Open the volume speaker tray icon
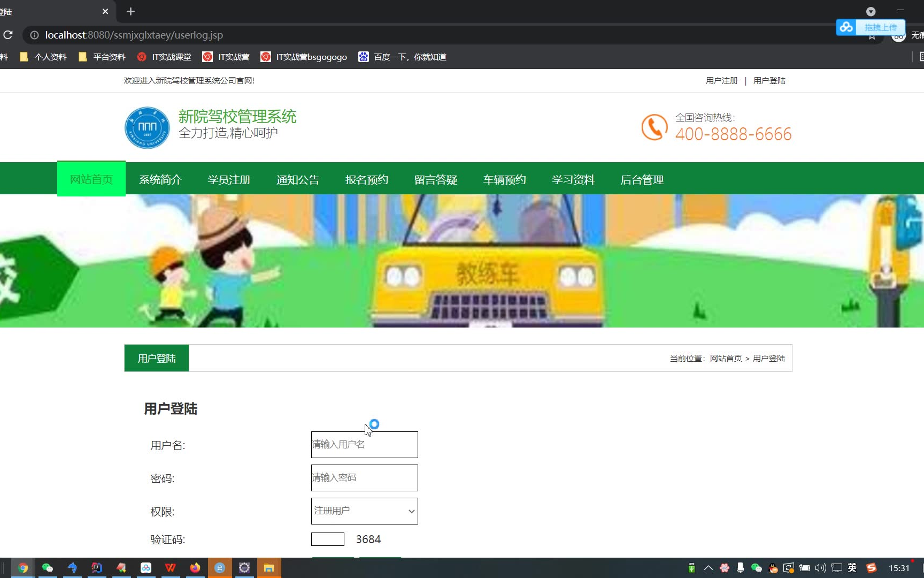This screenshot has height=578, width=924. (821, 568)
